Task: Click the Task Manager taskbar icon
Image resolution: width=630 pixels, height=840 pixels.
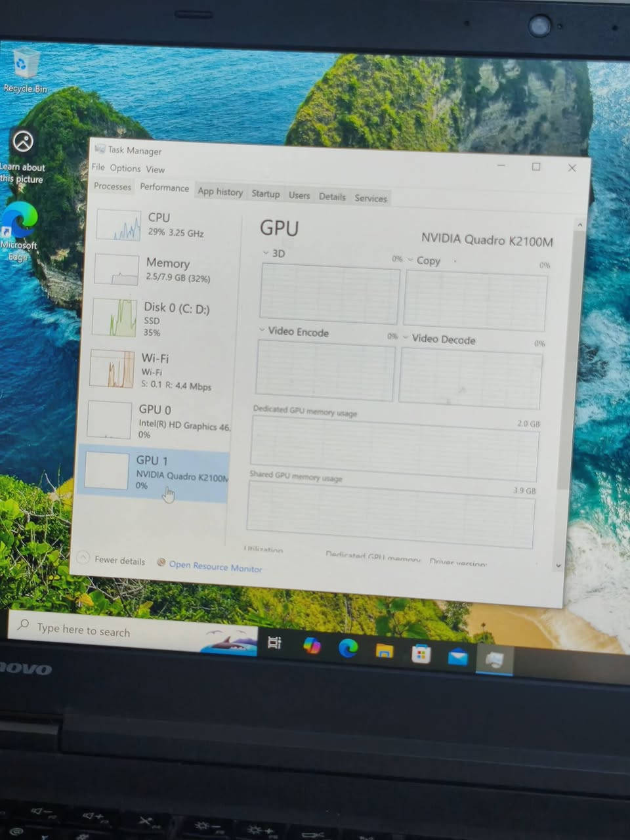Action: click(x=494, y=659)
